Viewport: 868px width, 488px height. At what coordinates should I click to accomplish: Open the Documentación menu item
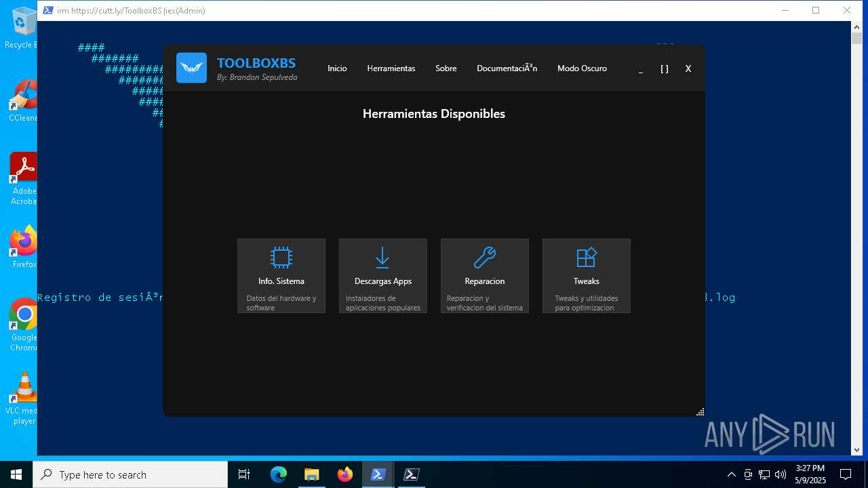(507, 68)
